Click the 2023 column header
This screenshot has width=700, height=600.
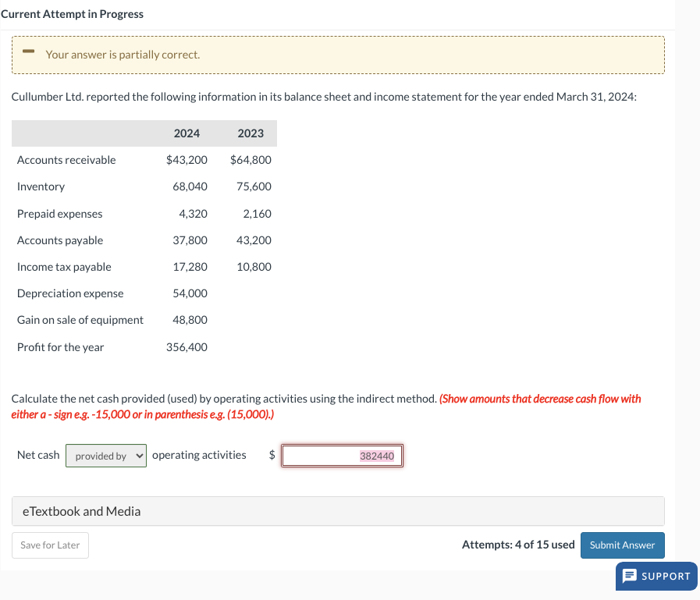click(x=251, y=133)
